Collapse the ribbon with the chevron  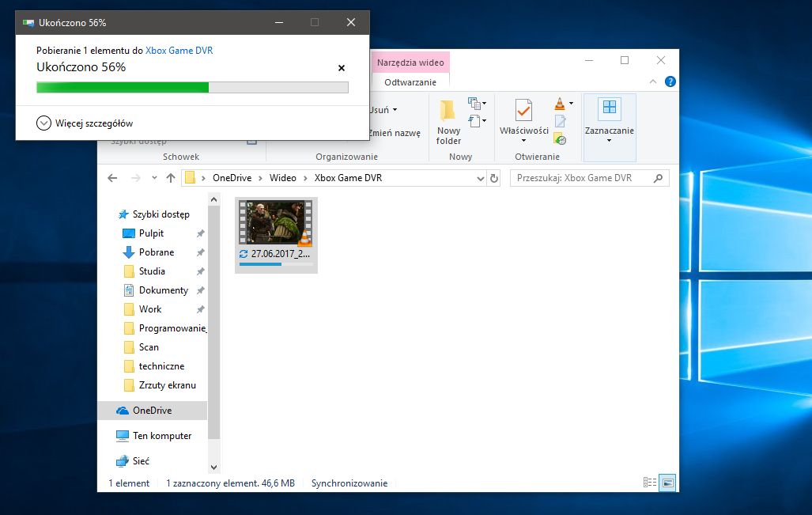(653, 81)
